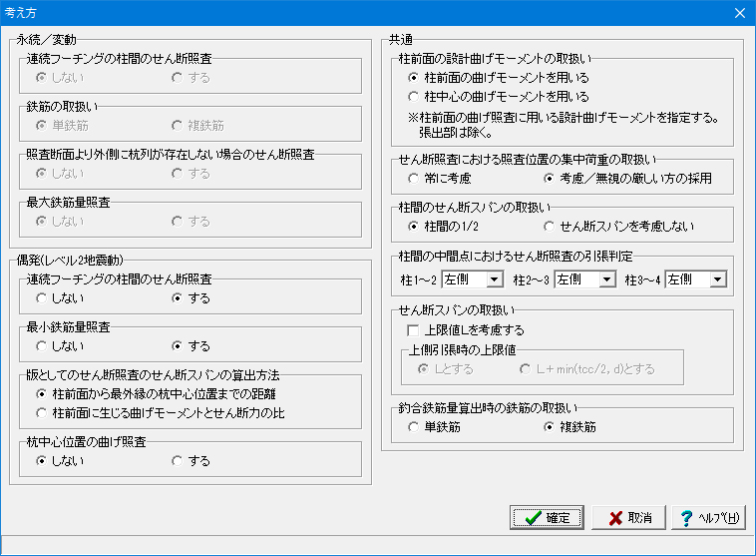Open the 柱2～3 引張判定 dropdown
Screen dimensions: 756x556
[585, 279]
